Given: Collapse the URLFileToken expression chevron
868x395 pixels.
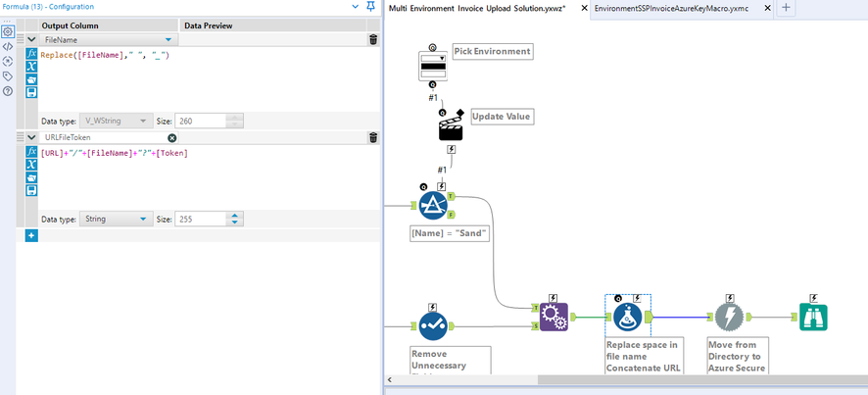Looking at the screenshot, I should [31, 137].
